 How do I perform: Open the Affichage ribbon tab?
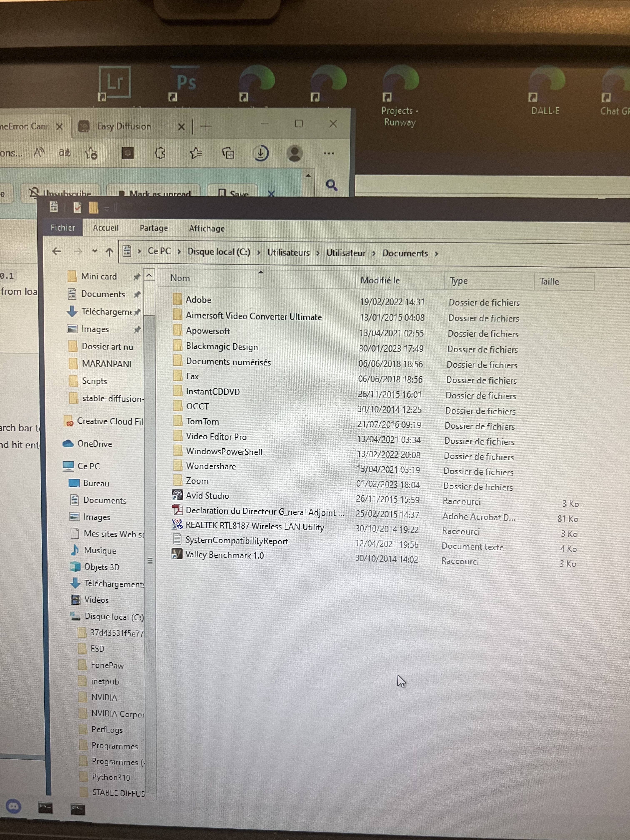(x=207, y=229)
